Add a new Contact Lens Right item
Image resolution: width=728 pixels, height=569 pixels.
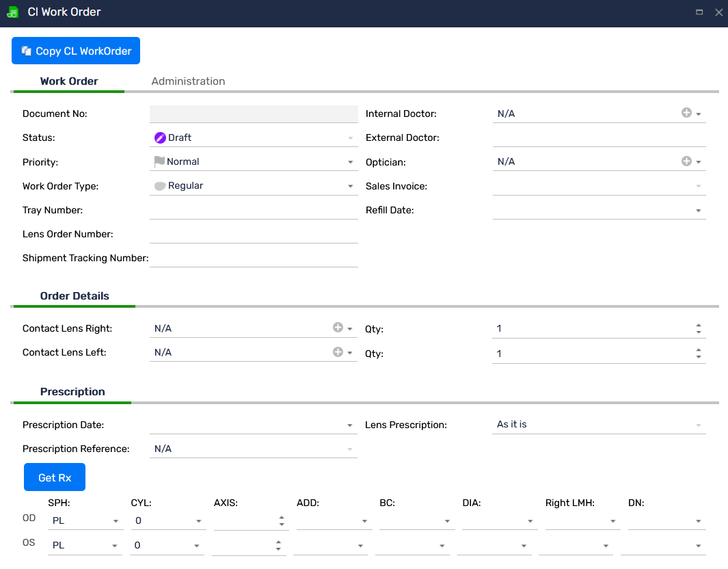pos(338,328)
